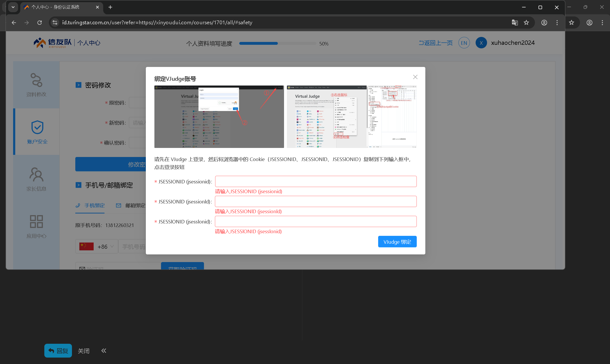The height and width of the screenshot is (364, 610).
Task: Select the 个人中心 - 身份认证系统 tab
Action: tap(61, 7)
